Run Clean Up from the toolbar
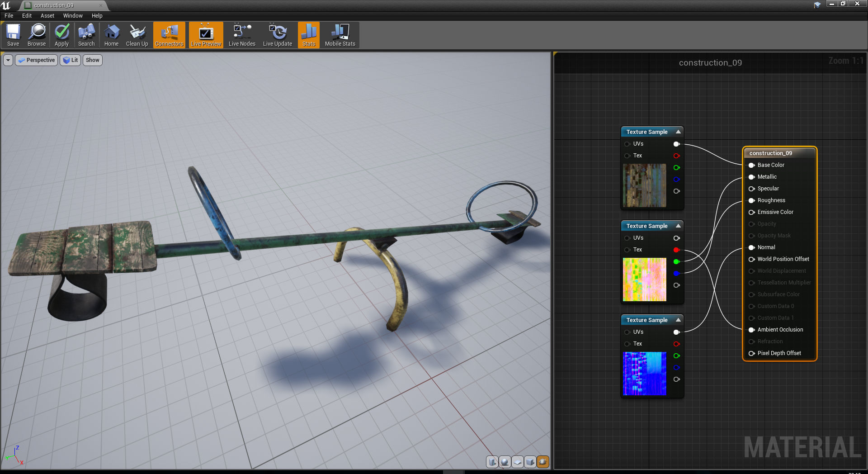Viewport: 868px width, 474px height. (137, 35)
